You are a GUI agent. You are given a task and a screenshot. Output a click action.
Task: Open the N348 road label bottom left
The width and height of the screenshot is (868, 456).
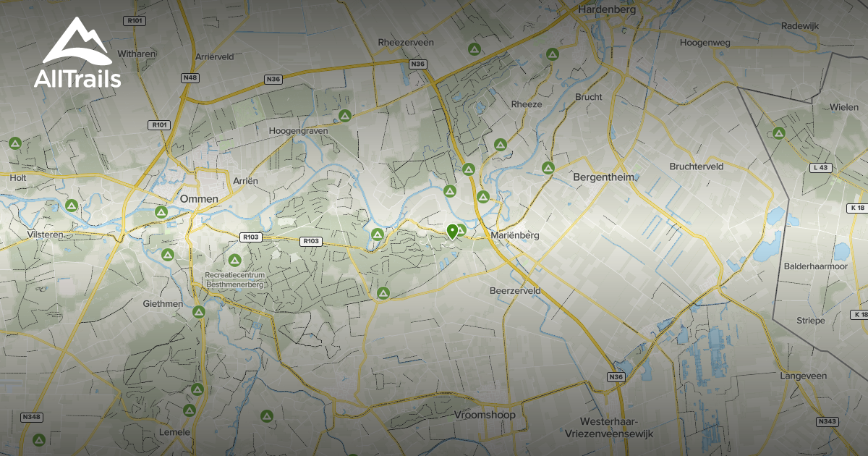coord(31,417)
